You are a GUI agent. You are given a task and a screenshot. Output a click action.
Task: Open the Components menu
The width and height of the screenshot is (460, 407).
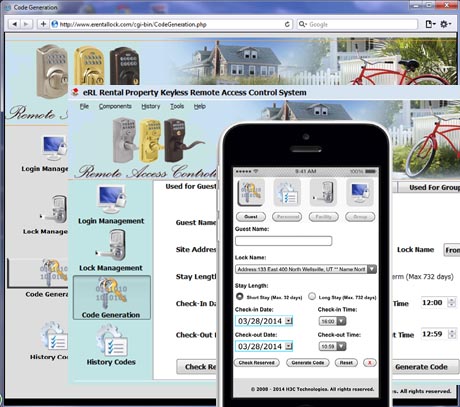pos(115,106)
